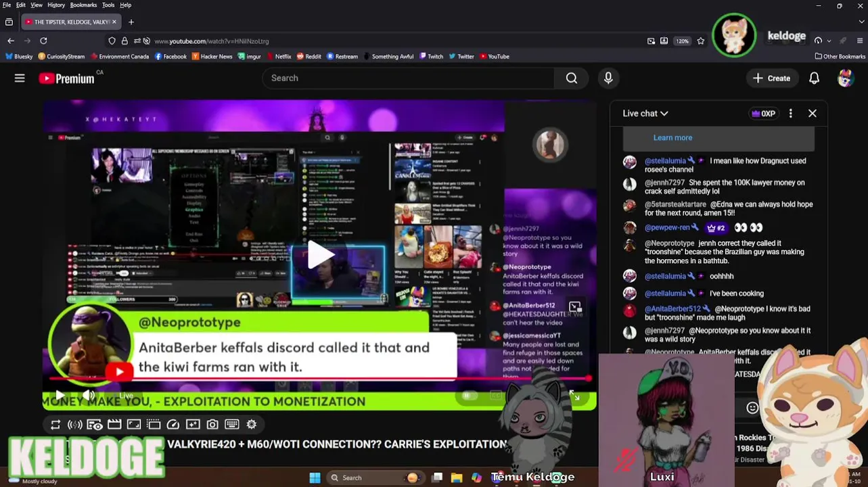This screenshot has height=487, width=868.
Task: Reset the 120% zoom level indicator
Action: (682, 41)
